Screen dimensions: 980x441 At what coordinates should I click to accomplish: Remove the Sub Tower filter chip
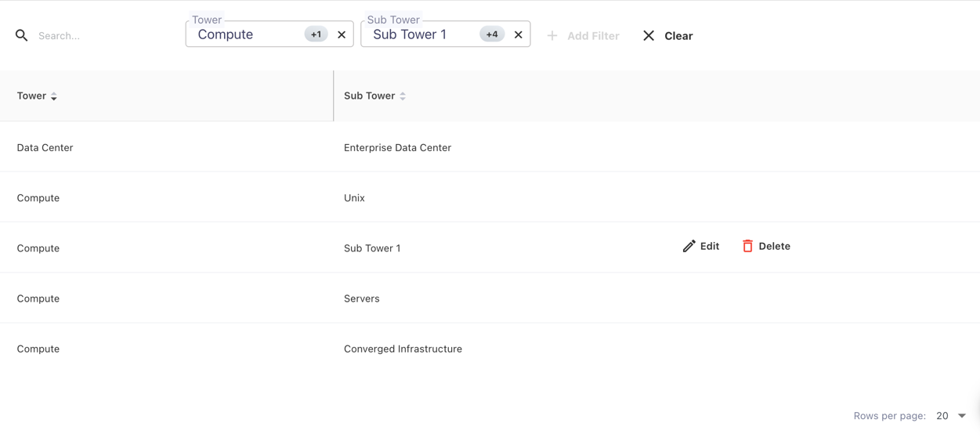518,34
